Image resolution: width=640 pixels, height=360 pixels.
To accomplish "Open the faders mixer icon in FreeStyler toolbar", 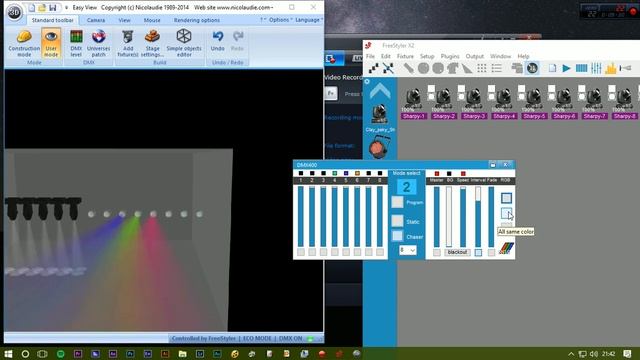I will point(596,68).
